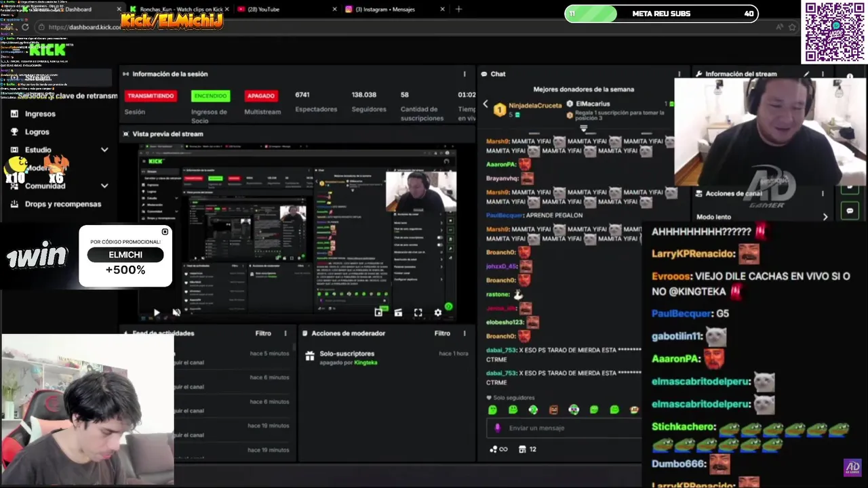Image resolution: width=868 pixels, height=488 pixels.
Task: Close the Instagram Mensajes tab
Action: coord(443,9)
